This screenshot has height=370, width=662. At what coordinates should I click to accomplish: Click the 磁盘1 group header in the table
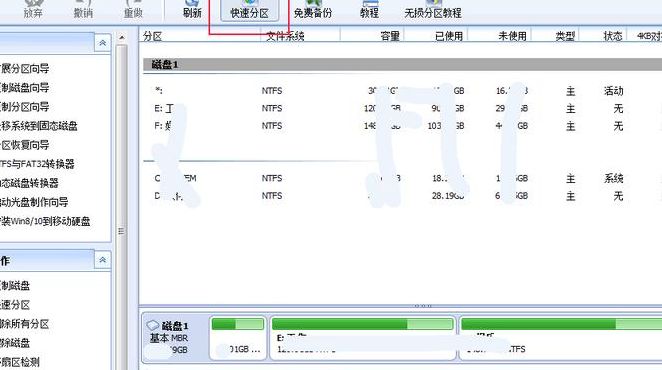click(x=402, y=65)
